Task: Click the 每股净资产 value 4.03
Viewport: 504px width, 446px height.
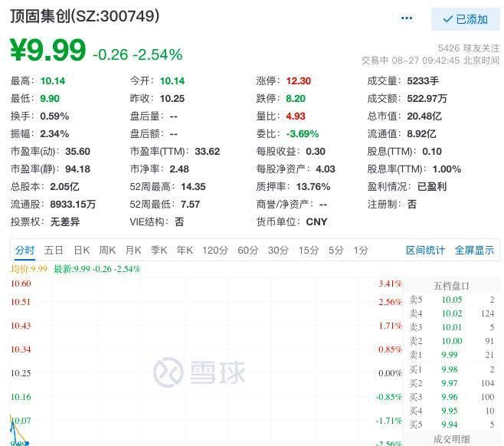Action: click(326, 169)
